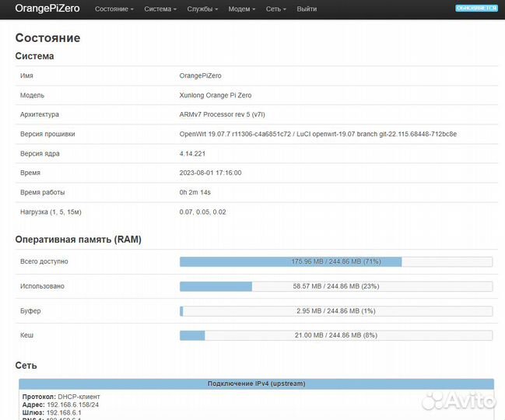Click the Сеть section heading
Viewport: 505px width, 420px height.
tap(26, 366)
